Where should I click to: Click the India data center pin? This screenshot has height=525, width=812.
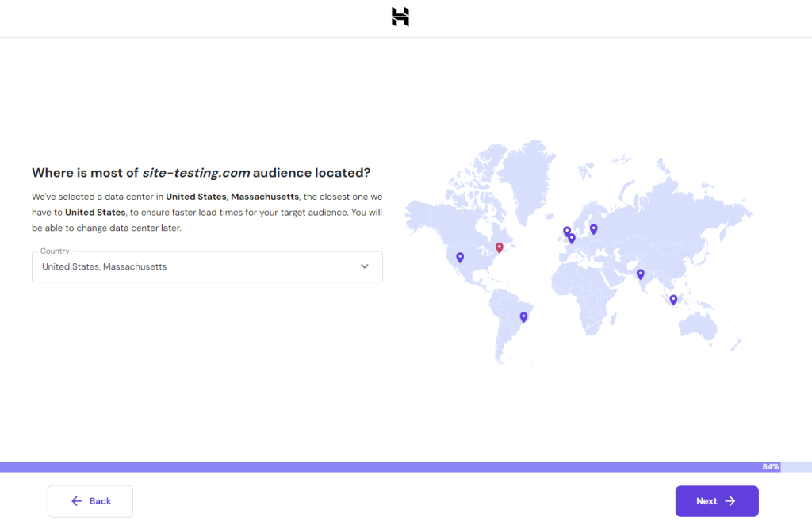pyautogui.click(x=640, y=274)
